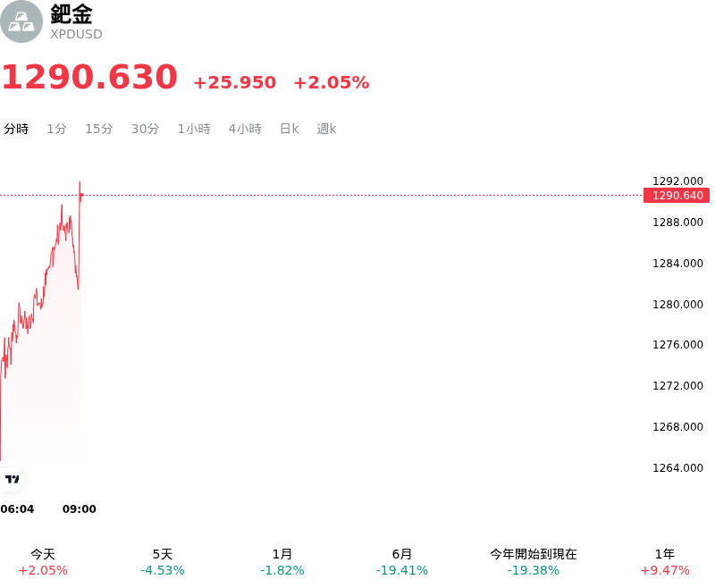Select the 今年開始到現在 range
Image resolution: width=715 pixels, height=588 pixels.
pyautogui.click(x=533, y=562)
